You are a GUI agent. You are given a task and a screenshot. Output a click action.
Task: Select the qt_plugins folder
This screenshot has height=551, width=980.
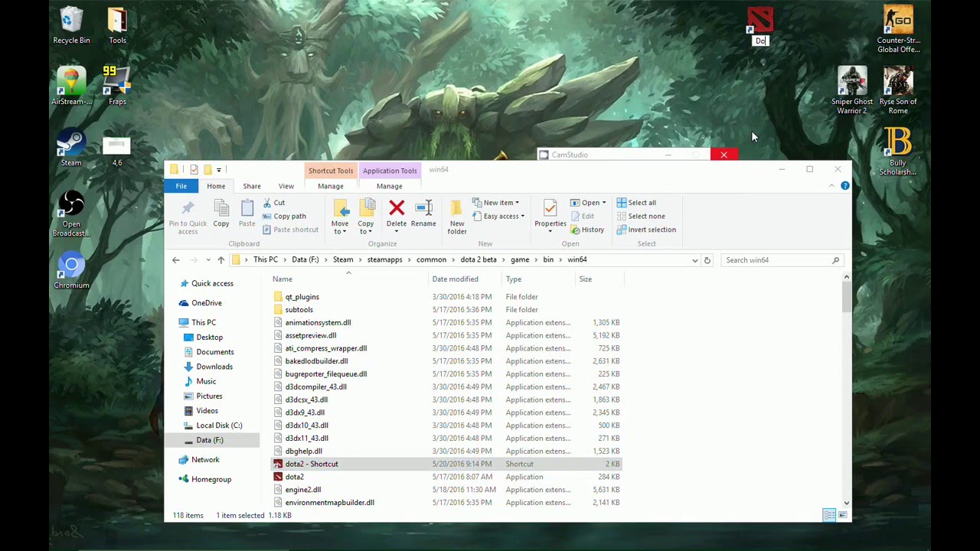[302, 297]
